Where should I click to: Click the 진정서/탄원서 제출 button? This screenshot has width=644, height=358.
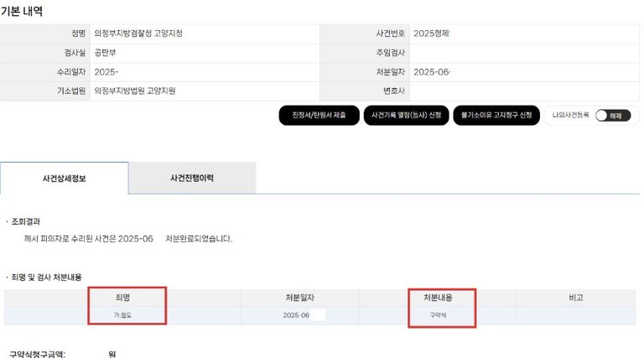coord(319,115)
